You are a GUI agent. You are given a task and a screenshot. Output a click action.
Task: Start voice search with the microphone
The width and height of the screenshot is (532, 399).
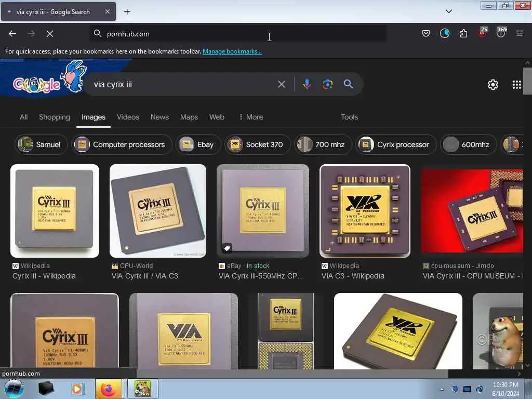click(x=307, y=84)
